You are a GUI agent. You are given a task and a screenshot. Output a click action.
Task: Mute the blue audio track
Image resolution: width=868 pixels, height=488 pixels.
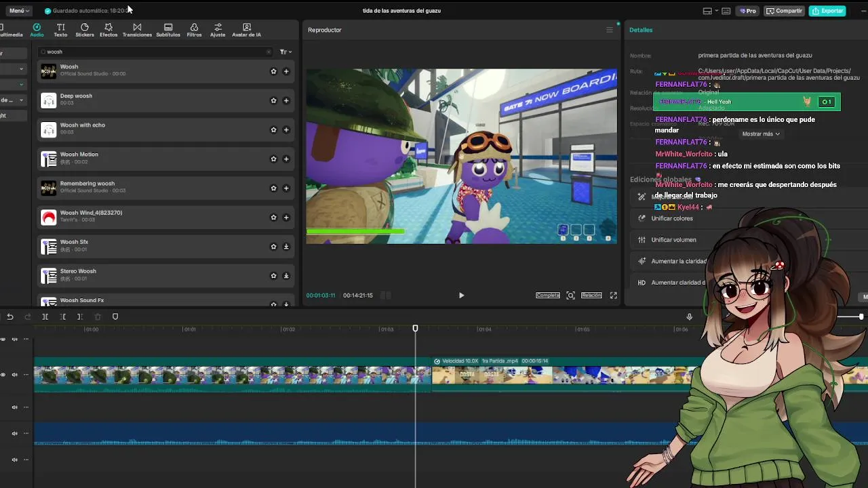(x=15, y=434)
